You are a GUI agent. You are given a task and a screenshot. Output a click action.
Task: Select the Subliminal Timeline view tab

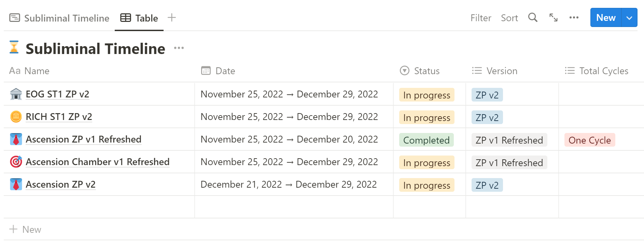[x=59, y=18]
